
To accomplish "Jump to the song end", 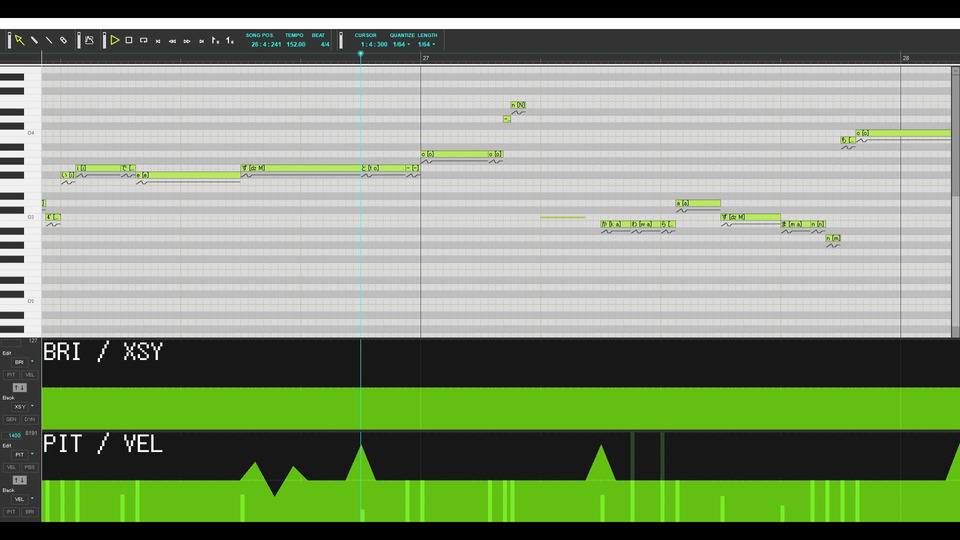I will pyautogui.click(x=201, y=41).
